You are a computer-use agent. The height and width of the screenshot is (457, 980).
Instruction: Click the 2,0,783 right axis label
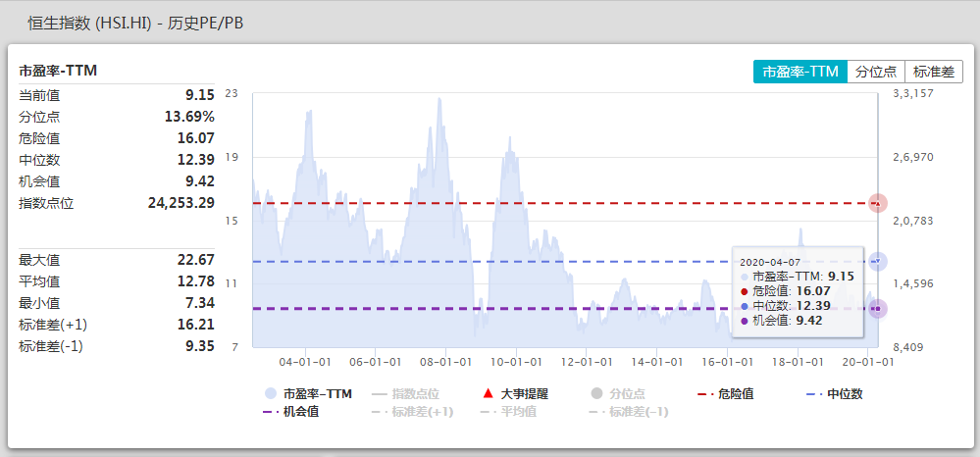[x=913, y=221]
